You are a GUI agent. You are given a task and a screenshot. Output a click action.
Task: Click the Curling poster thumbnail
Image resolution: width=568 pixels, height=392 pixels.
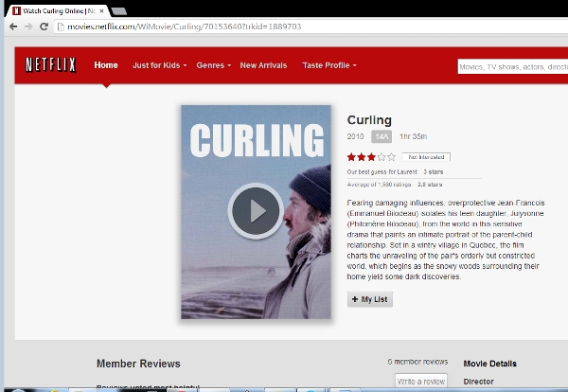pos(256,212)
